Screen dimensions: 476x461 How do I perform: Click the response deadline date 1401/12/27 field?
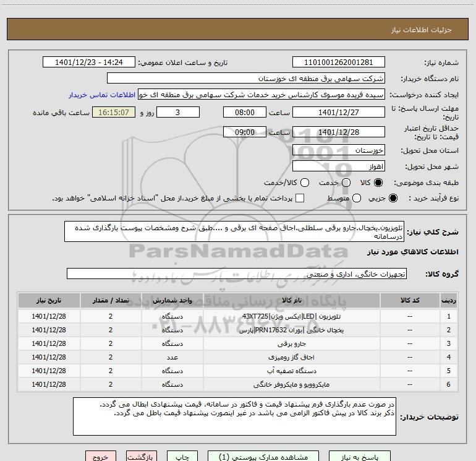coord(338,113)
